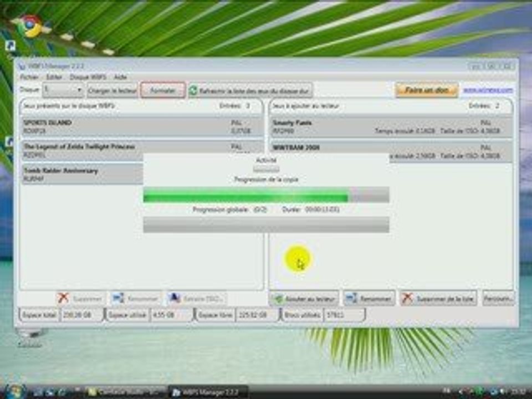532x399 pixels.
Task: Click the Charger le lecteur button
Action: [x=112, y=90]
